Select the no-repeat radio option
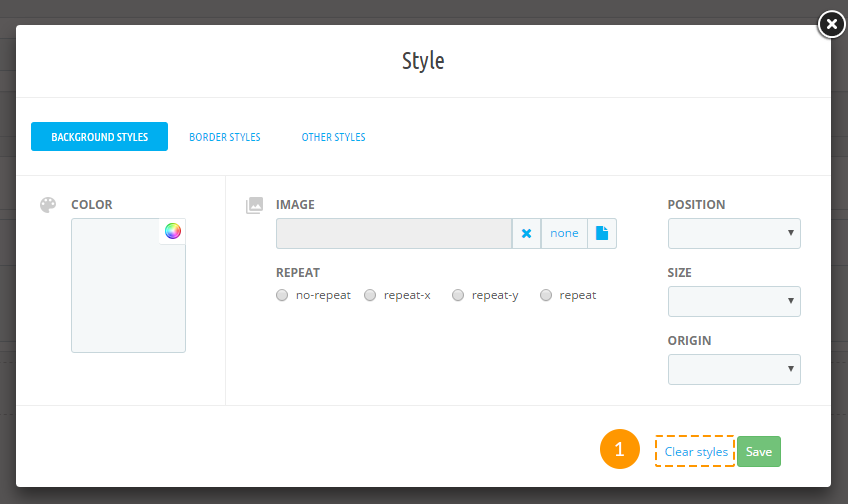Screen dimensions: 848x504 [x=282, y=295]
